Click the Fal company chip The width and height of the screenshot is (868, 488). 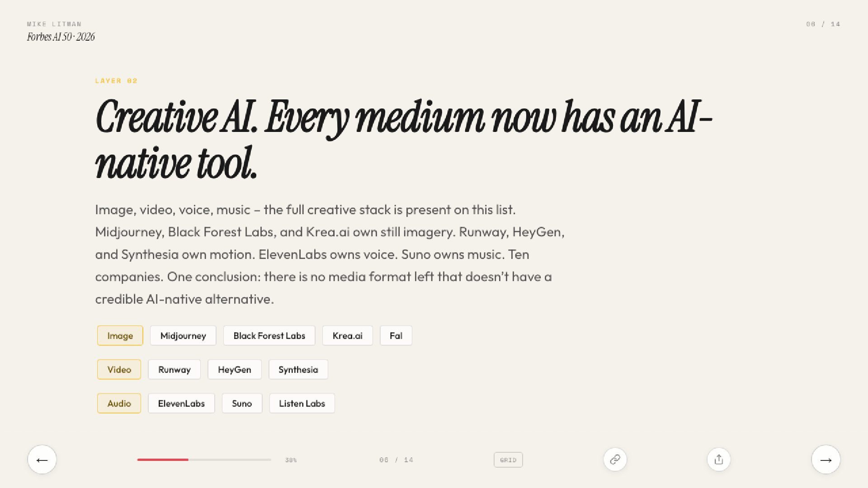396,336
